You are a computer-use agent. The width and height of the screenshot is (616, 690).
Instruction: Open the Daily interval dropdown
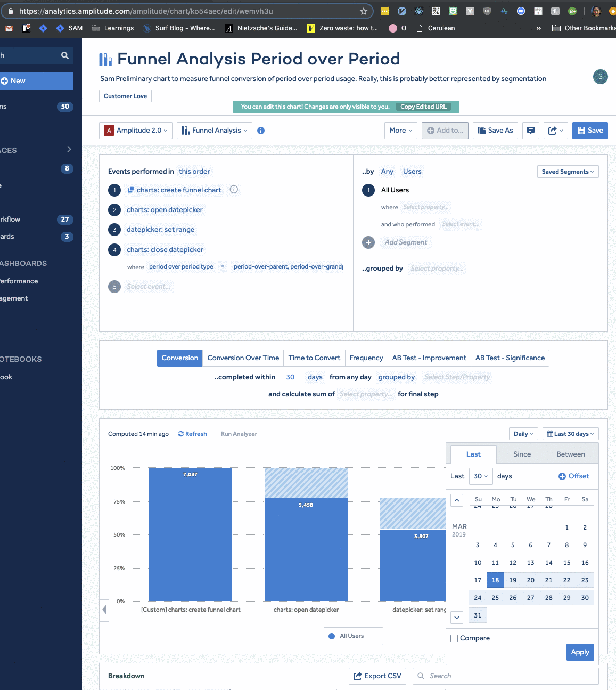pos(523,433)
